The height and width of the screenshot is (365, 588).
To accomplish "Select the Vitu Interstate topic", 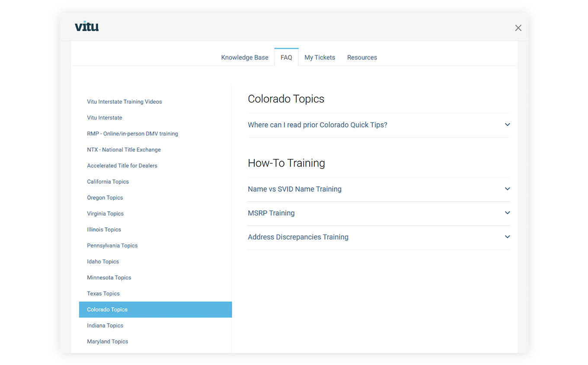I will (x=105, y=118).
